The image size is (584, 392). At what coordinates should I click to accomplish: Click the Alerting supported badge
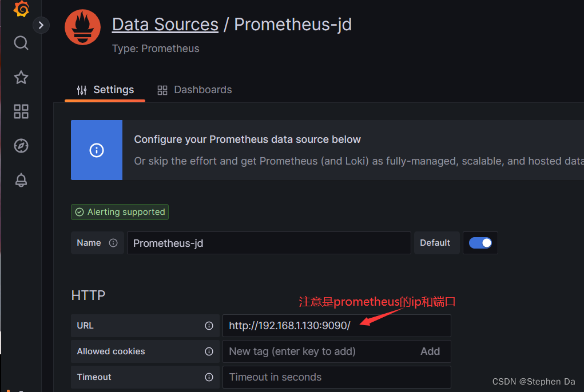pyautogui.click(x=120, y=212)
